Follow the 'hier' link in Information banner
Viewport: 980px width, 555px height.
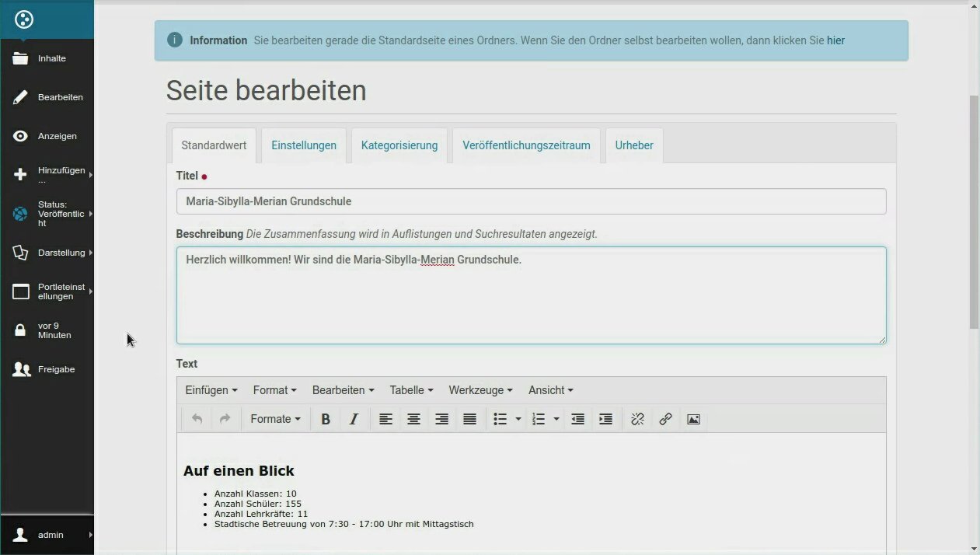point(835,40)
